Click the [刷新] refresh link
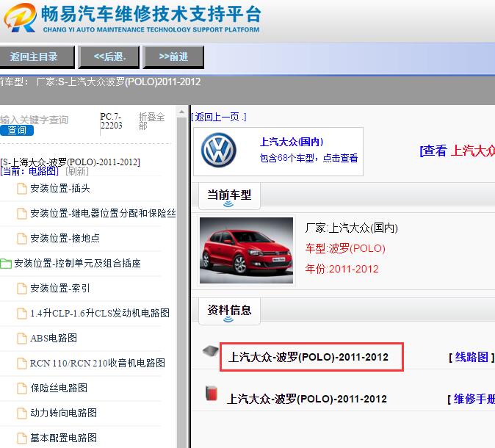 coord(77,171)
